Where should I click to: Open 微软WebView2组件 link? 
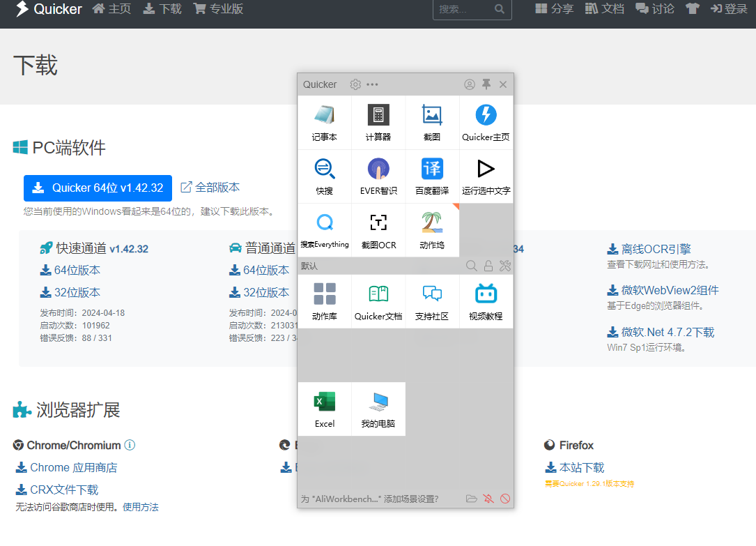click(663, 290)
